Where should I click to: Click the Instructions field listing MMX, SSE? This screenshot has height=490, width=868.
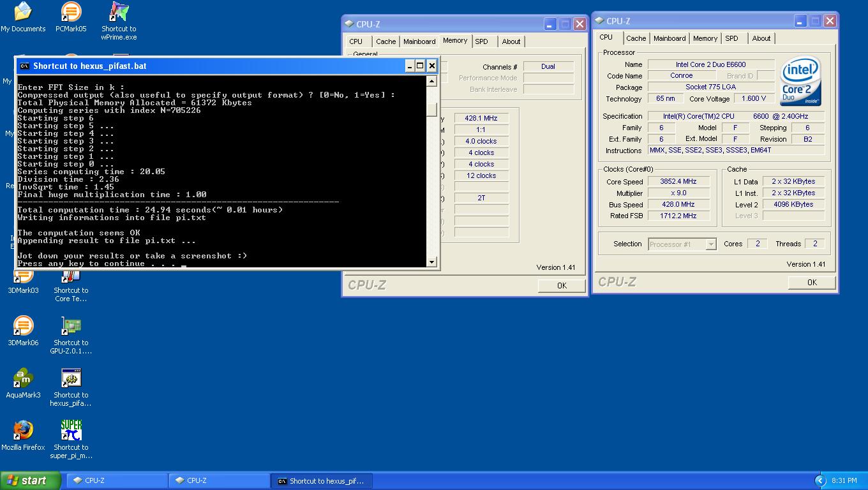tap(736, 150)
